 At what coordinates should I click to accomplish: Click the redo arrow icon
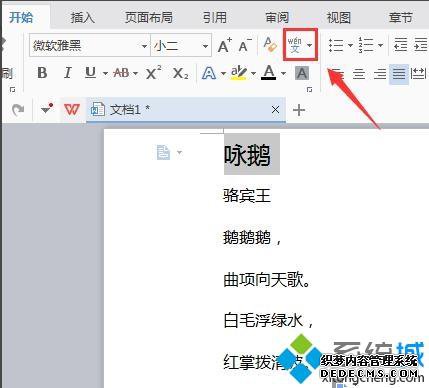point(18,110)
